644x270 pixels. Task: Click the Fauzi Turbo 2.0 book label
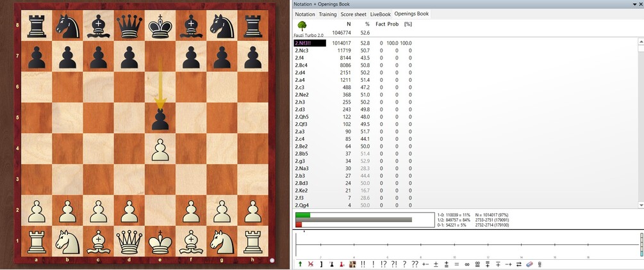(308, 35)
